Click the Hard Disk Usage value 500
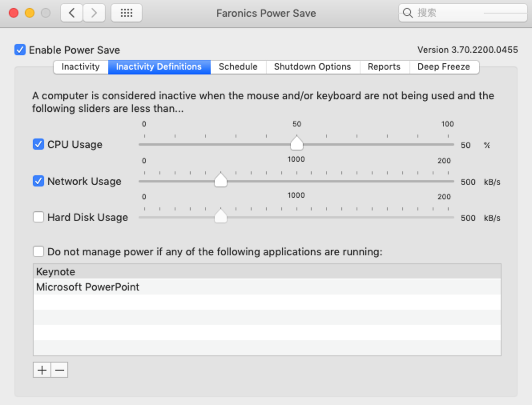This screenshot has width=532, height=405. coord(468,218)
